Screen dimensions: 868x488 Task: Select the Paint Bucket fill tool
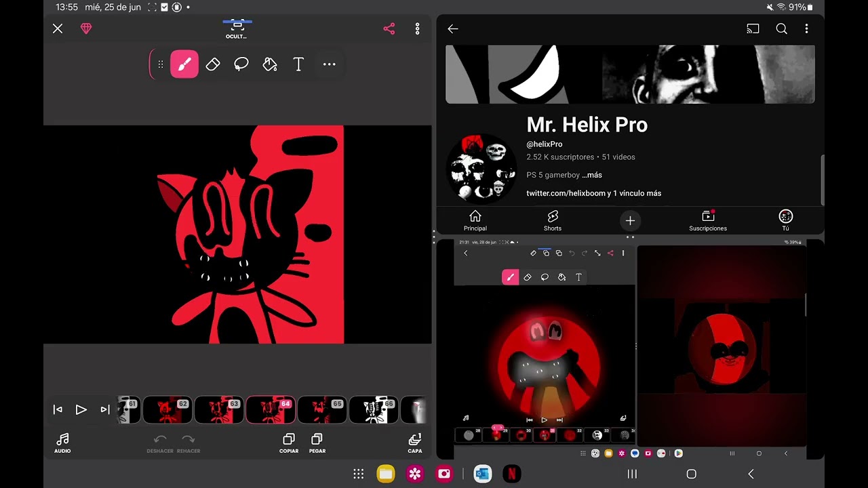click(270, 64)
